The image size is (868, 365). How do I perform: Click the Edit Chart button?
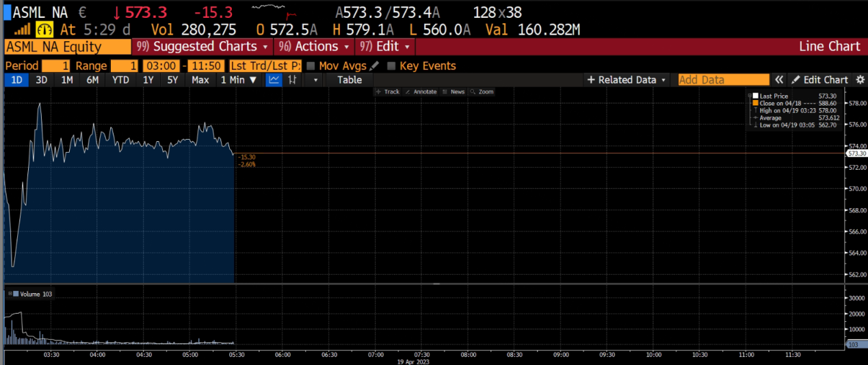pyautogui.click(x=820, y=79)
